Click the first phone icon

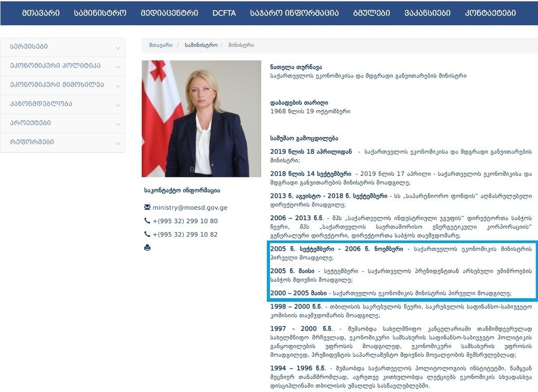147,221
